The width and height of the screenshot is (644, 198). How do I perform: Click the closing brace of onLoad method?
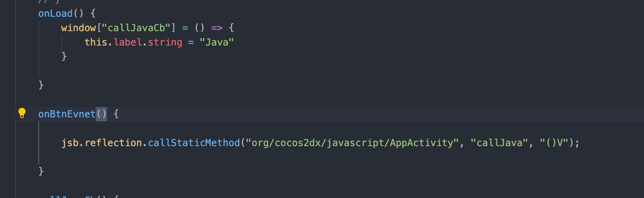tap(41, 85)
